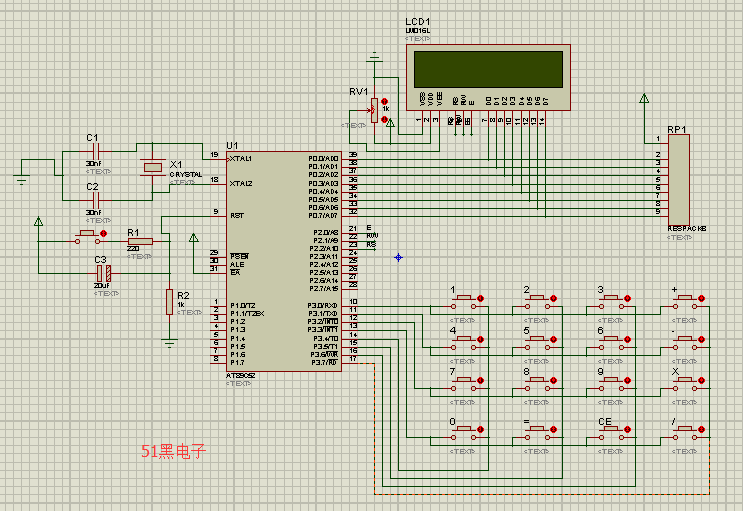Toggle latch dot on key 8

coord(553,381)
